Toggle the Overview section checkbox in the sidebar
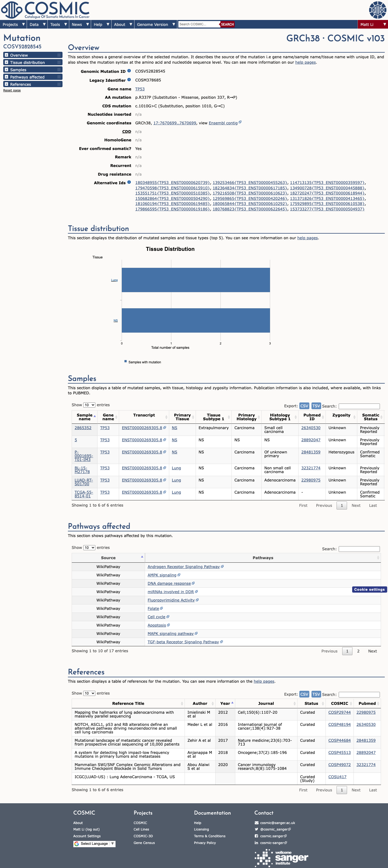The width and height of the screenshot is (388, 868). click(6, 55)
